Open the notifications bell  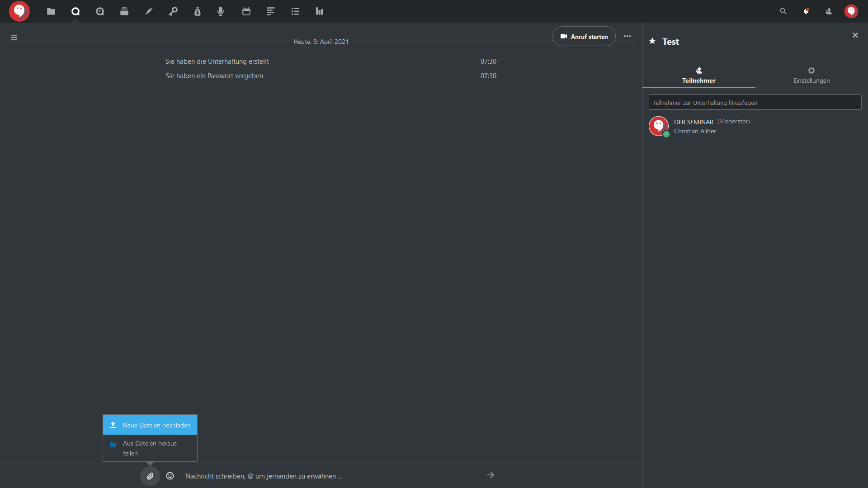coord(806,11)
